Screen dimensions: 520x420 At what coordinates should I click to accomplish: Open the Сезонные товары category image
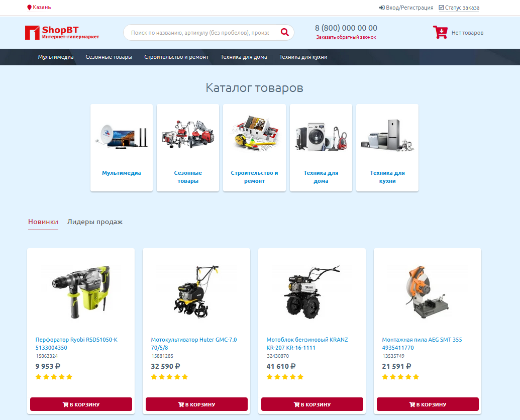coord(188,135)
